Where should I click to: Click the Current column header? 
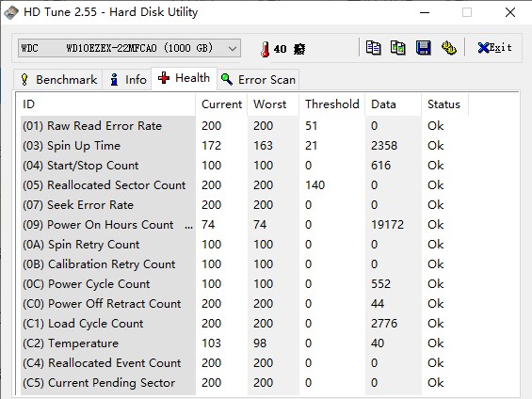tap(221, 104)
